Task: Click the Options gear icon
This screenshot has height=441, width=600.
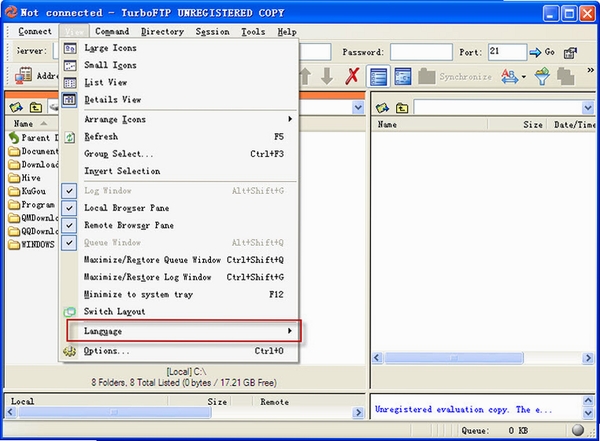Action: (x=69, y=351)
